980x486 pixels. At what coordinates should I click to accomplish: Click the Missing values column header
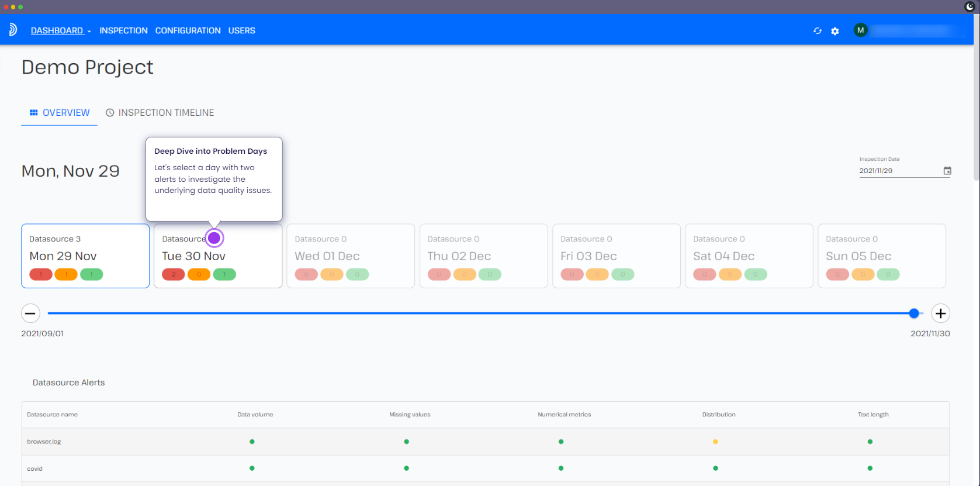[x=410, y=415]
